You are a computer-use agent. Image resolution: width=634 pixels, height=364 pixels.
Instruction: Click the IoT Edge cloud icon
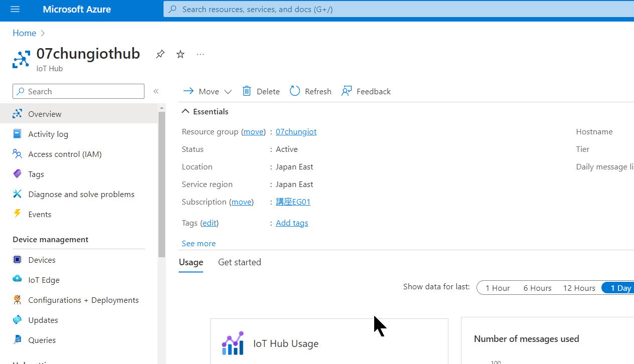click(x=18, y=280)
